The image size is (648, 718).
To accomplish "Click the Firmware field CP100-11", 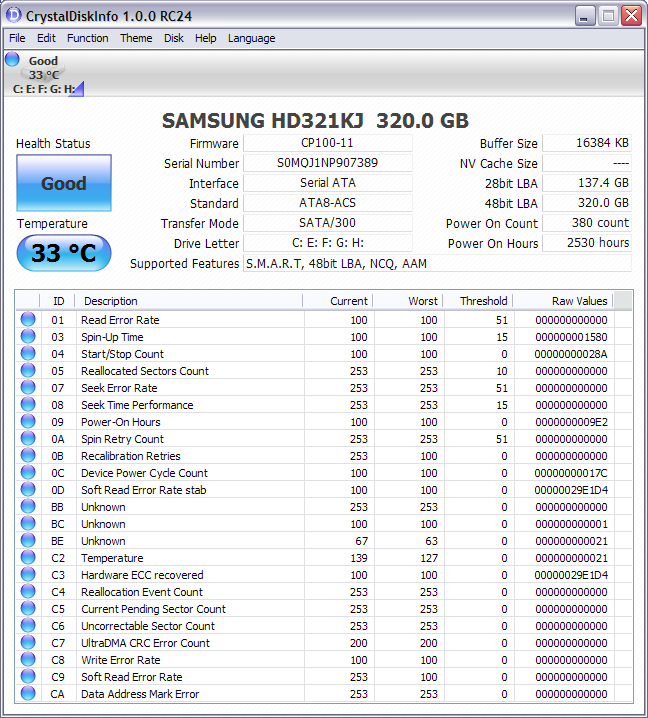I will 327,143.
